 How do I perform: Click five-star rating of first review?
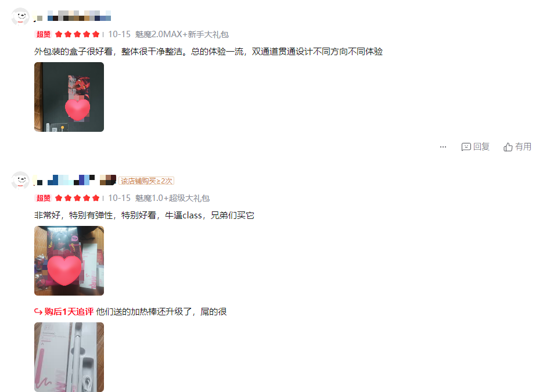coord(77,34)
